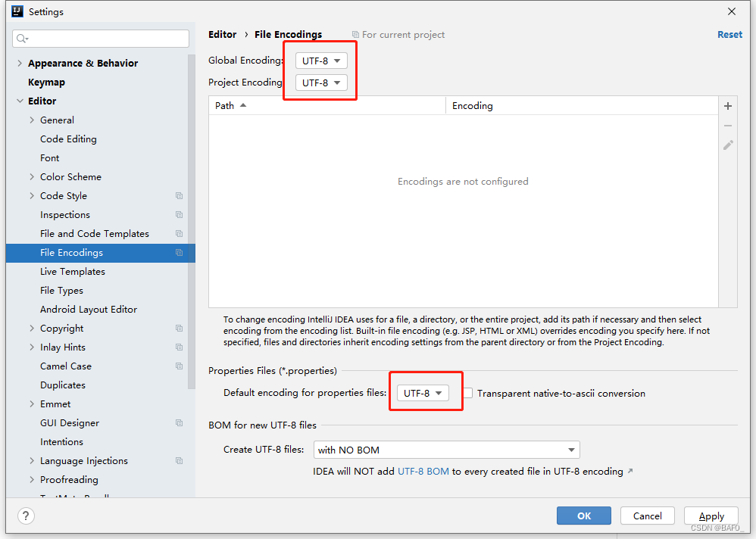This screenshot has width=756, height=539.
Task: Open help via question mark icon
Action: [x=26, y=516]
